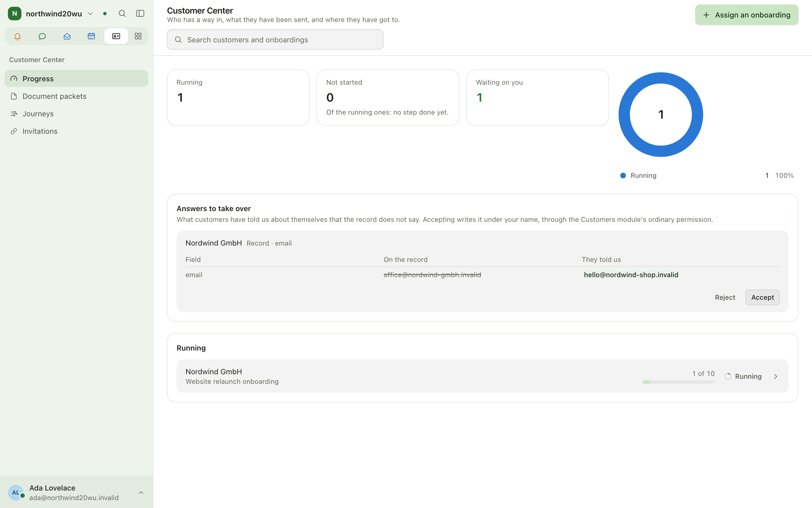The height and width of the screenshot is (508, 812).
Task: Toggle the sidebar panel icon
Action: (x=140, y=14)
